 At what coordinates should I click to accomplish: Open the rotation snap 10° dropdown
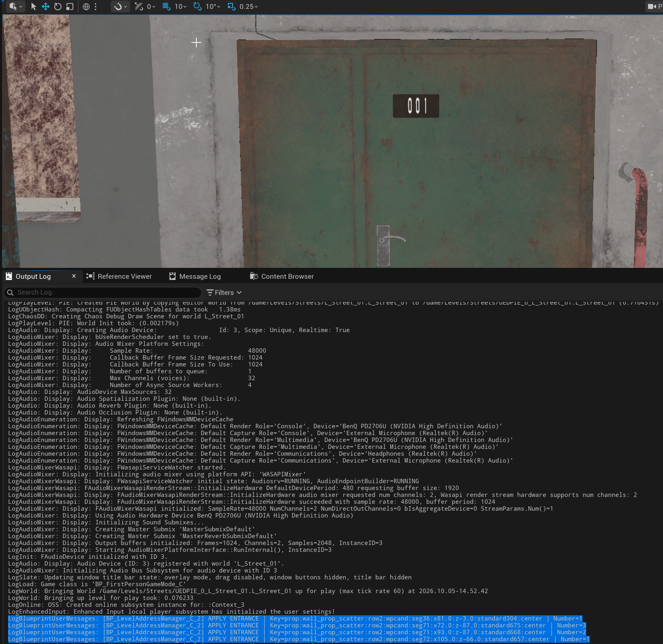[x=213, y=6]
